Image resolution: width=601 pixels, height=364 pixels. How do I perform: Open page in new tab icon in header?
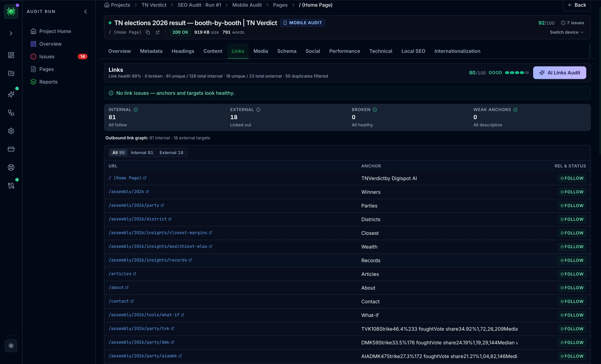158,32
